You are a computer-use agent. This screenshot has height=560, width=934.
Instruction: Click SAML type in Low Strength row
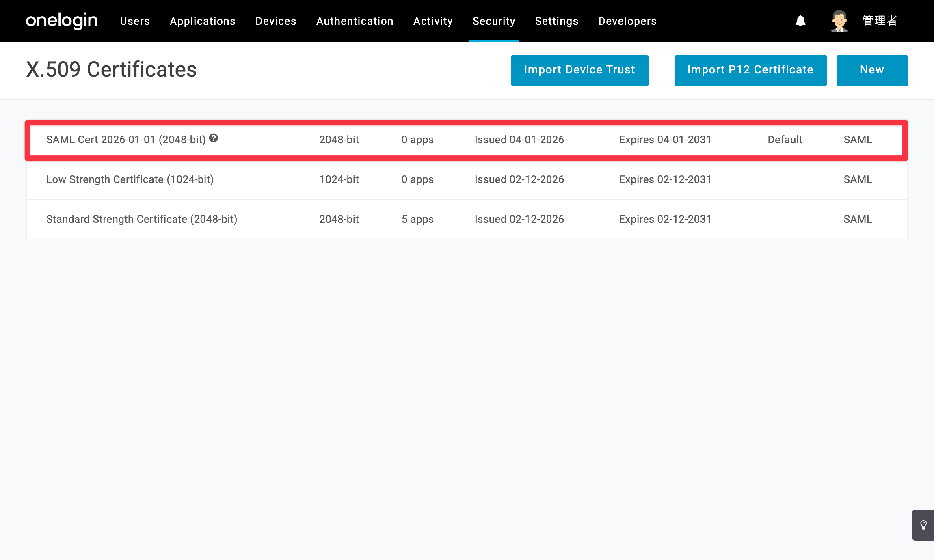click(858, 179)
